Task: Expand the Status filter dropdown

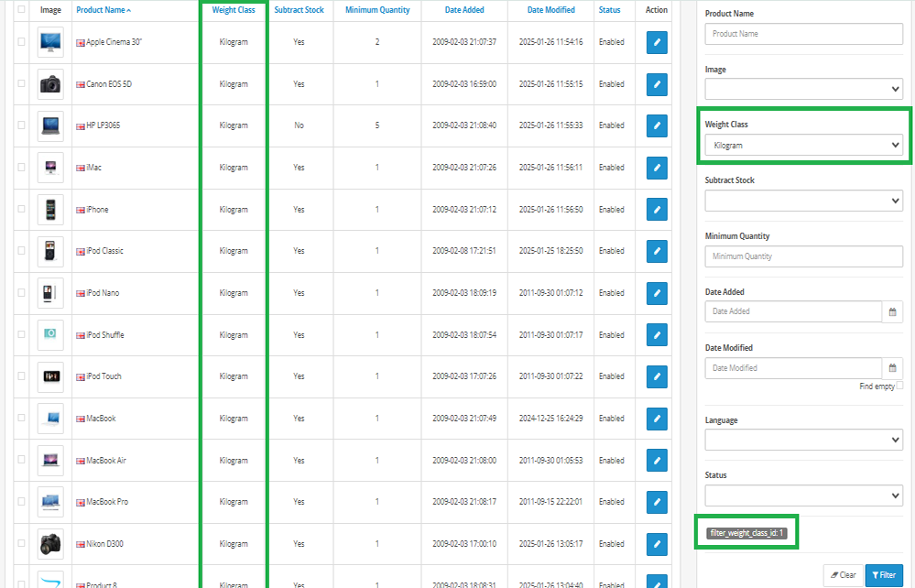Action: click(803, 495)
